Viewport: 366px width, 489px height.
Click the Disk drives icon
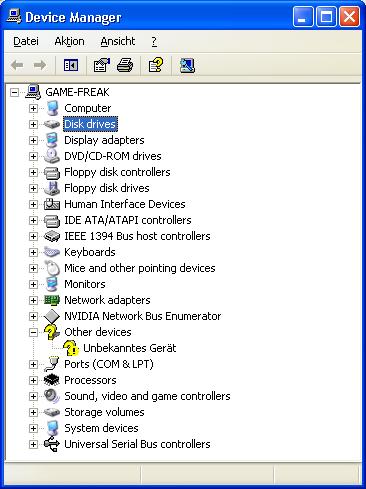click(x=52, y=124)
